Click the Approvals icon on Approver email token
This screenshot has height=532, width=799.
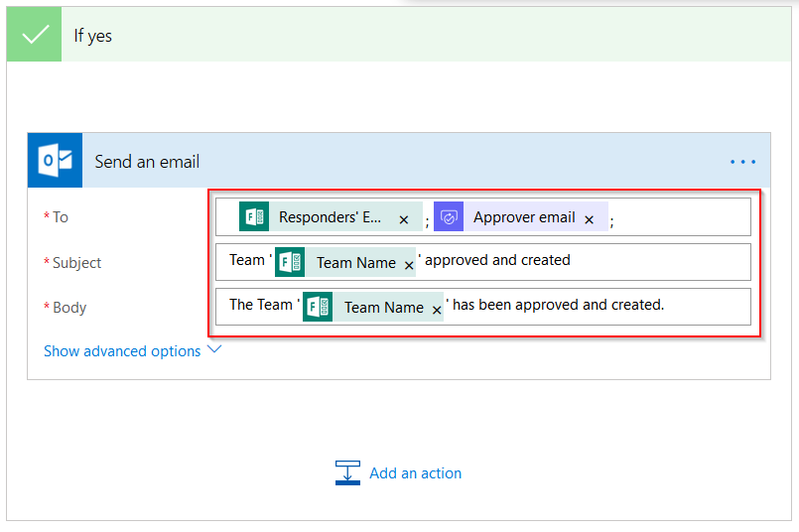point(449,216)
